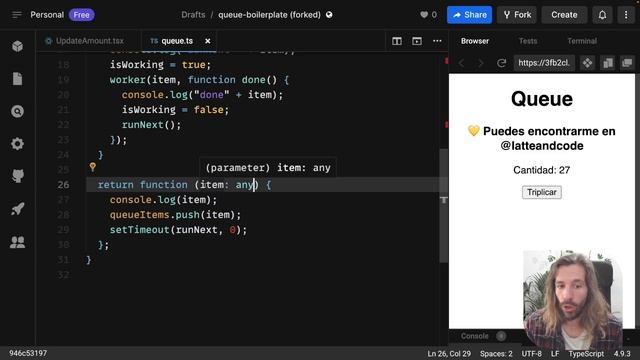Click the Triplicar button in preview
This screenshot has width=640, height=360.
click(x=542, y=192)
